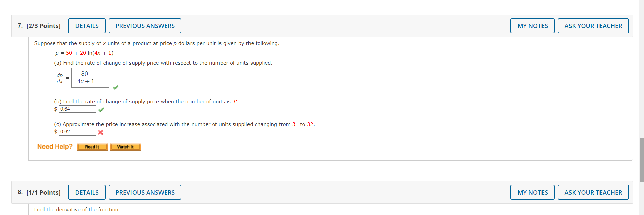Open DETAILS for question 8

pyautogui.click(x=87, y=192)
